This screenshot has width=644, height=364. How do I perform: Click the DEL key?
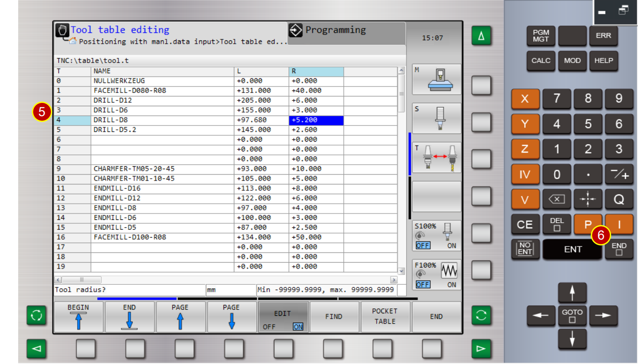click(x=557, y=224)
